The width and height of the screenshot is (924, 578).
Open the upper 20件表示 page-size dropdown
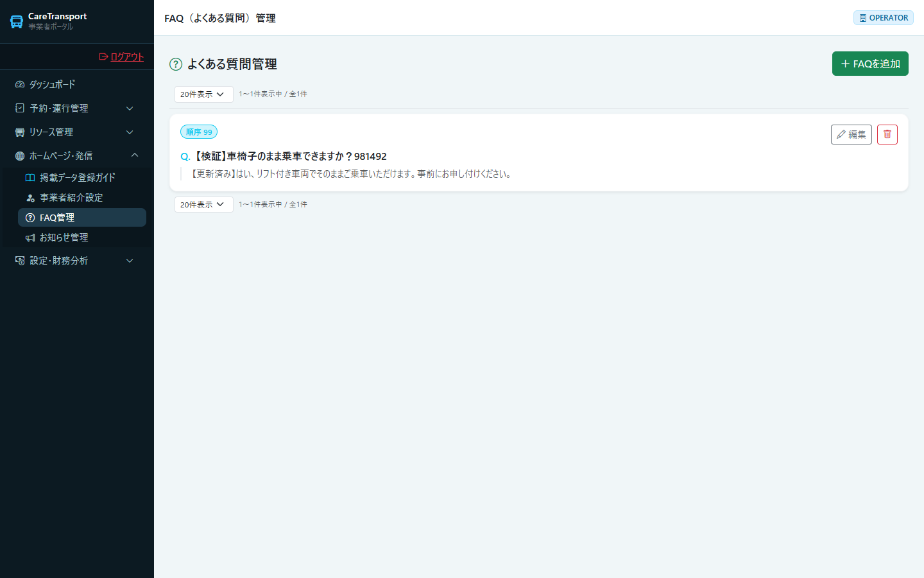[x=203, y=94]
